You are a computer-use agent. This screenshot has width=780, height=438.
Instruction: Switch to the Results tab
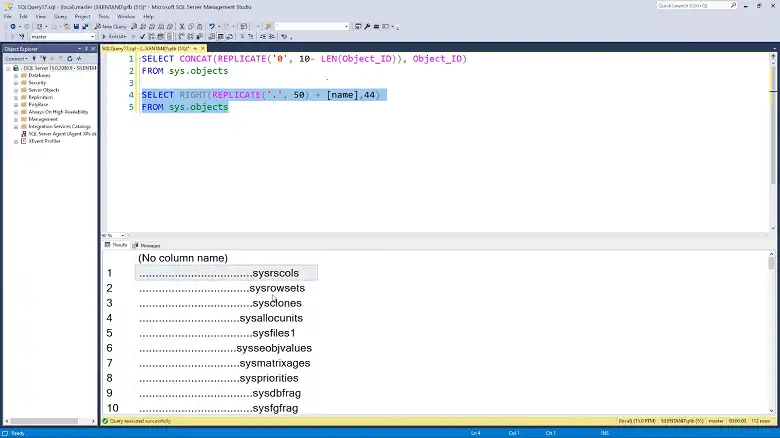pos(116,245)
